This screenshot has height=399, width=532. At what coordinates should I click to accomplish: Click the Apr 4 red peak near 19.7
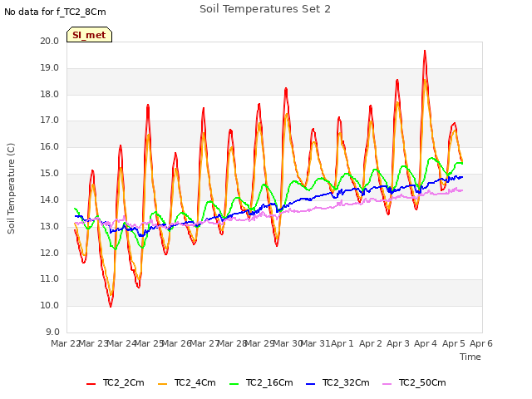click(425, 52)
